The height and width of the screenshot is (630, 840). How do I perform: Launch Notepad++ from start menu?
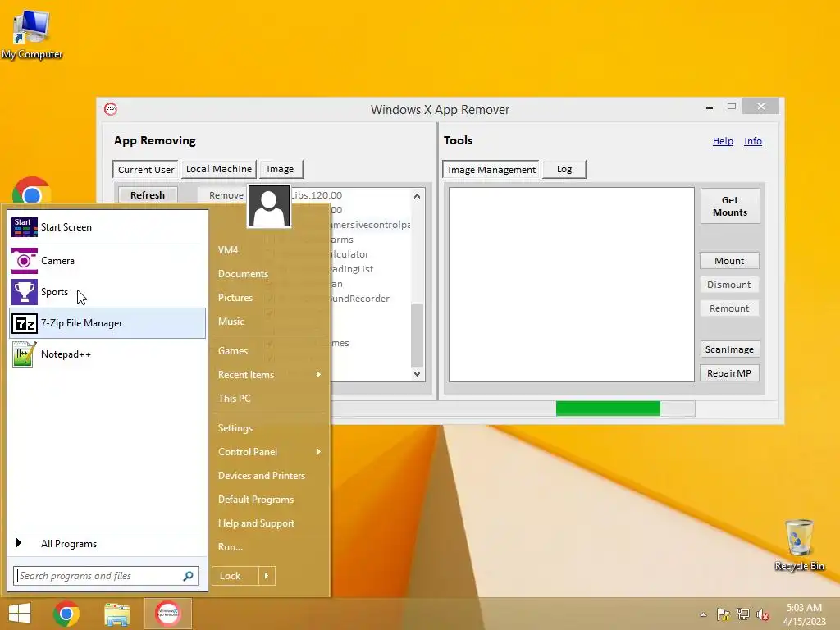pos(107,354)
